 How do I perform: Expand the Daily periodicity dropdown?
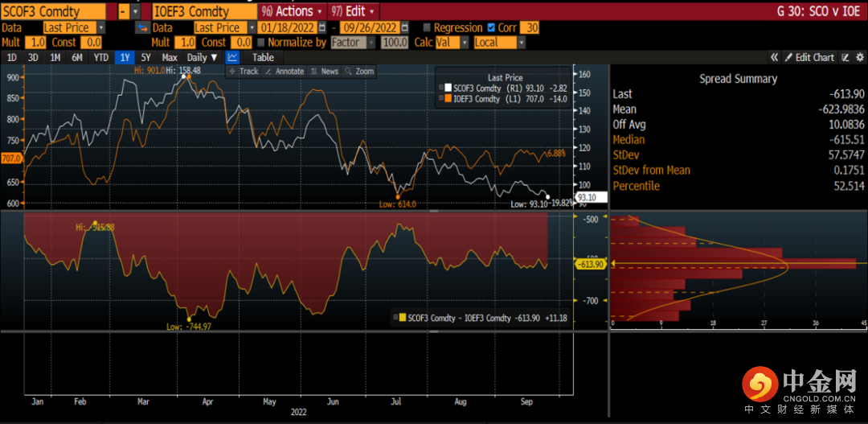[202, 57]
